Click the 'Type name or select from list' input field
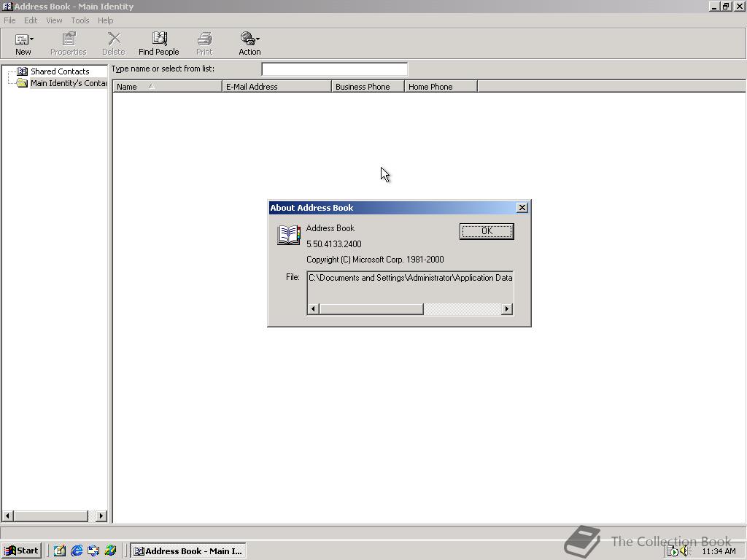747x560 pixels. point(334,69)
